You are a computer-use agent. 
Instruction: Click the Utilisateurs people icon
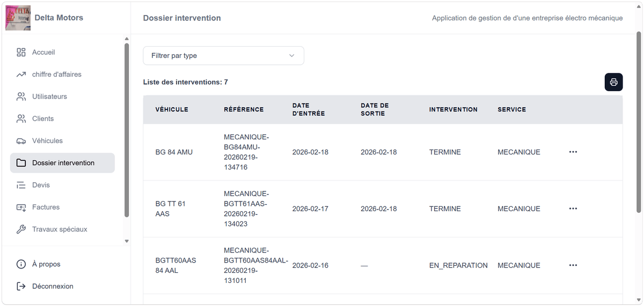click(21, 96)
